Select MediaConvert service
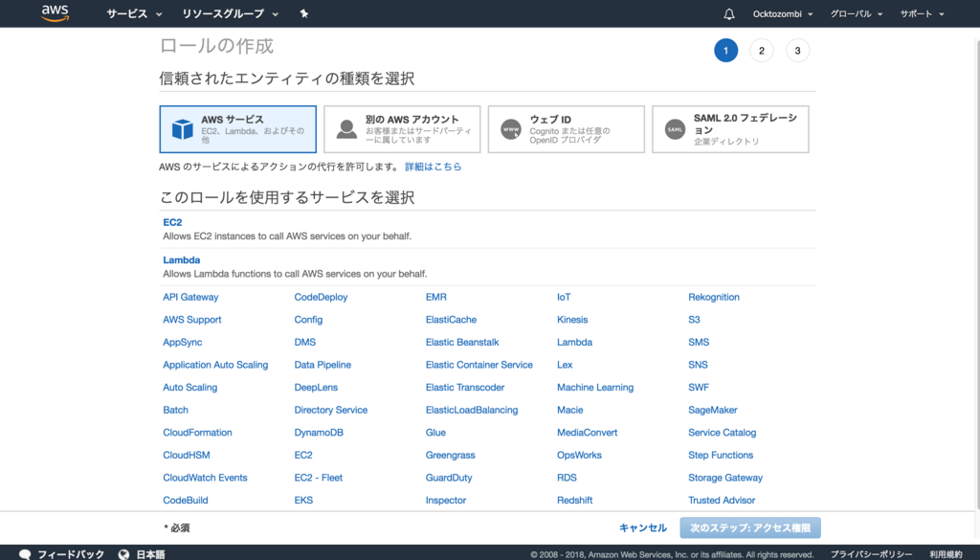This screenshot has height=560, width=980. [587, 433]
